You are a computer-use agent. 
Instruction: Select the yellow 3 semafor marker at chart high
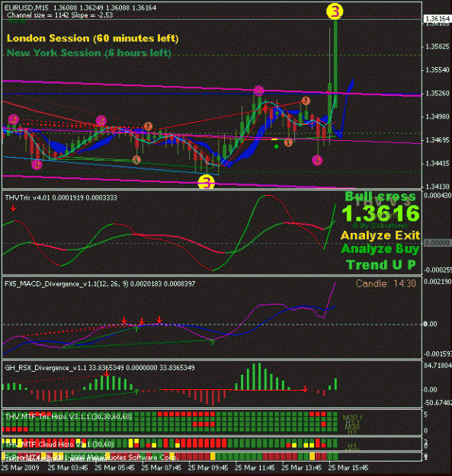click(335, 11)
